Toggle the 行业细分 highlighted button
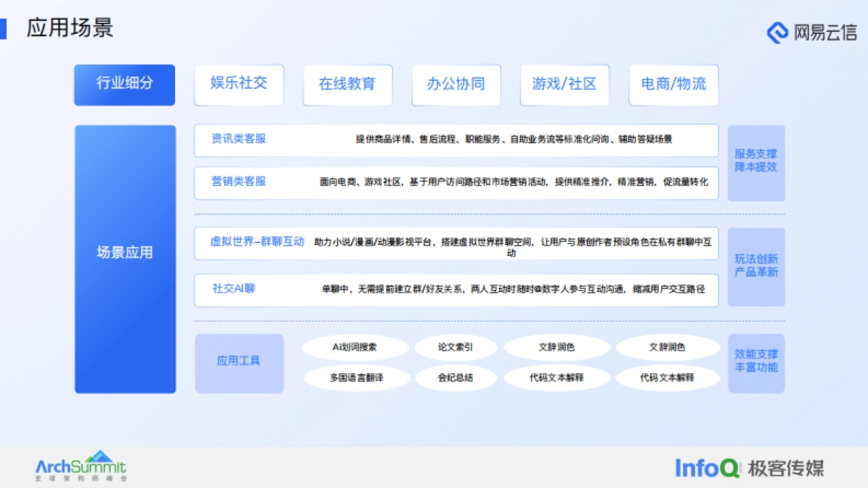Image resolution: width=868 pixels, height=488 pixels. pyautogui.click(x=124, y=85)
